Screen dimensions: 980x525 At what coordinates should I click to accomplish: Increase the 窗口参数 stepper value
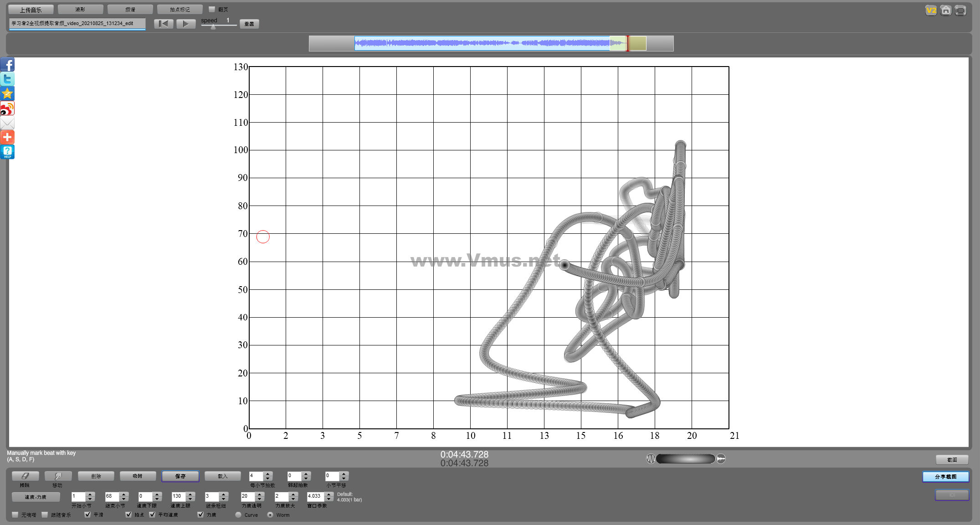tap(328, 494)
